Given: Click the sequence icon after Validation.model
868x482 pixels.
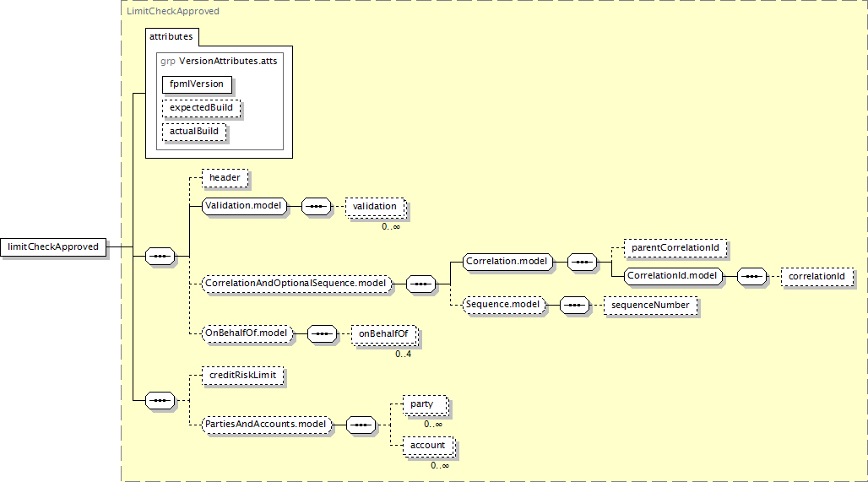Looking at the screenshot, I should 316,207.
